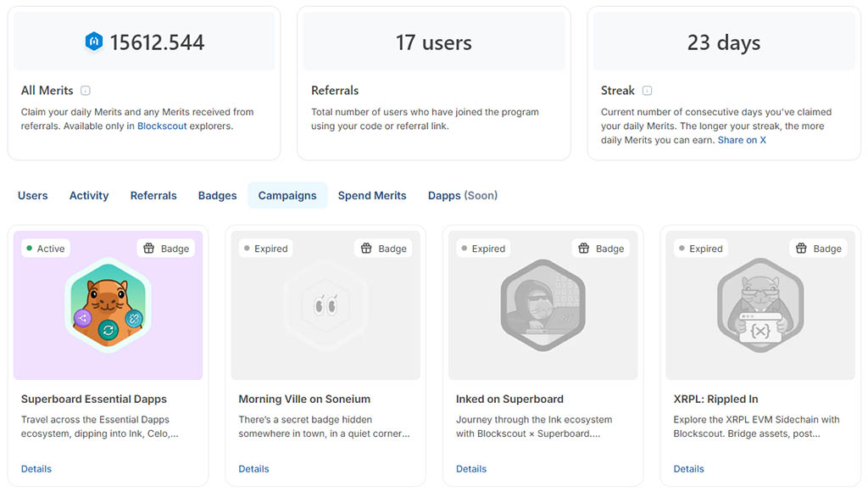Open Details for Superboard Essential Dapps
The width and height of the screenshot is (868, 492).
click(36, 468)
